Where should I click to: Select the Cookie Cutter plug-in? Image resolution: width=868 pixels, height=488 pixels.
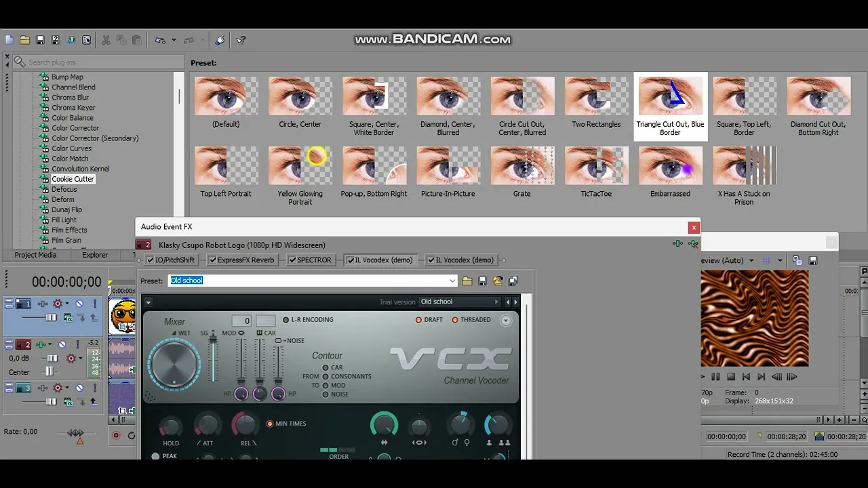coord(73,179)
